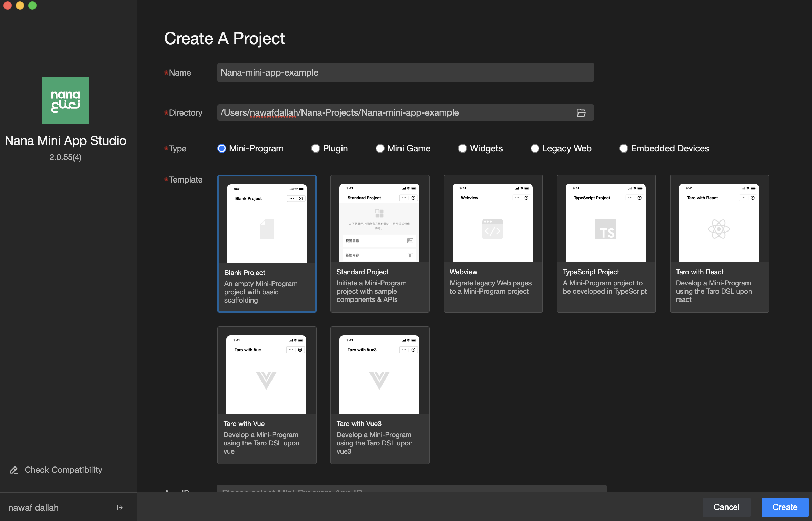Click the folder browse icon in Directory field
The width and height of the screenshot is (812, 521).
pyautogui.click(x=581, y=112)
